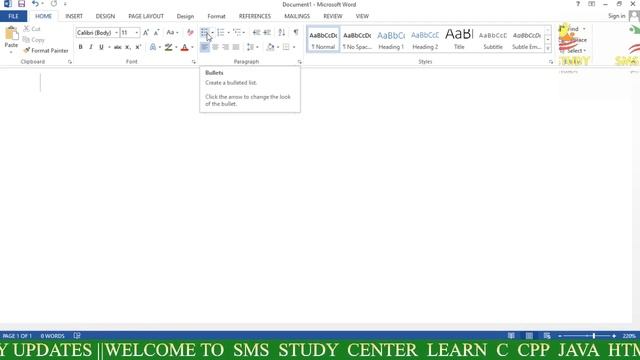Apply the Heading 1 style
640x360 pixels.
point(391,40)
